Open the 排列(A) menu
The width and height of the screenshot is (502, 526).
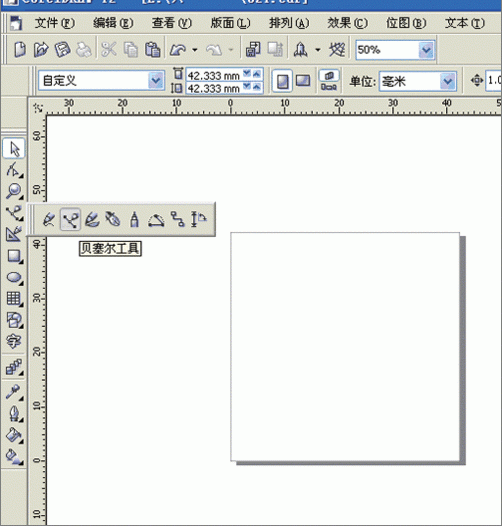[289, 23]
